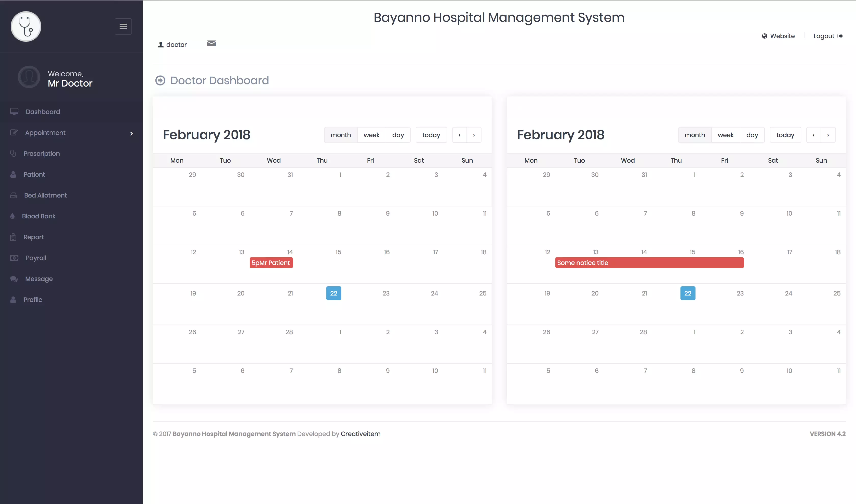The width and height of the screenshot is (856, 504).
Task: Expand the Appointment submenu chevron
Action: tap(131, 133)
